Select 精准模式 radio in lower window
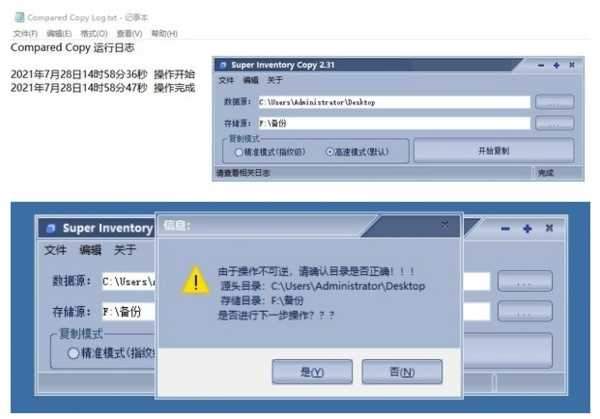The image size is (600, 419). (x=73, y=353)
